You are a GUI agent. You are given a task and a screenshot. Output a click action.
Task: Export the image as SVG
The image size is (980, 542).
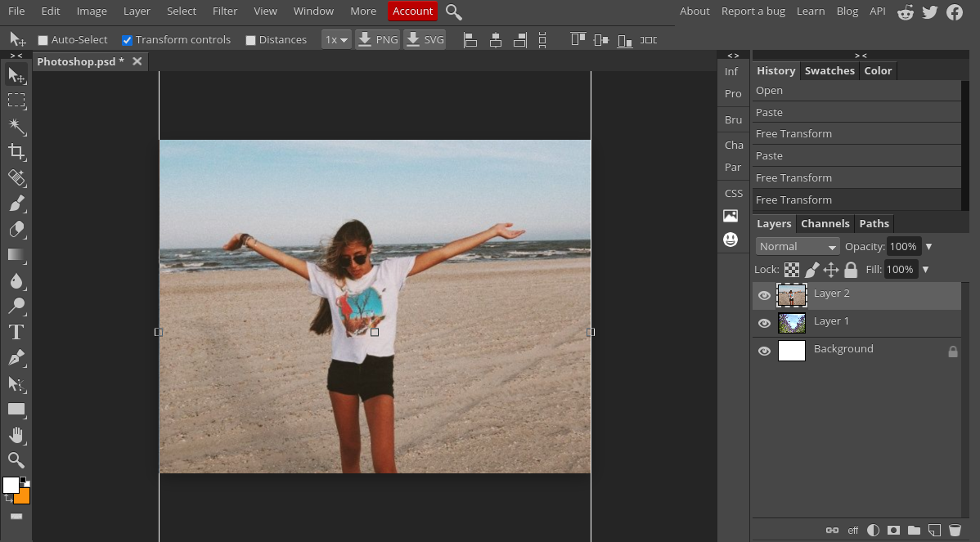pos(425,40)
